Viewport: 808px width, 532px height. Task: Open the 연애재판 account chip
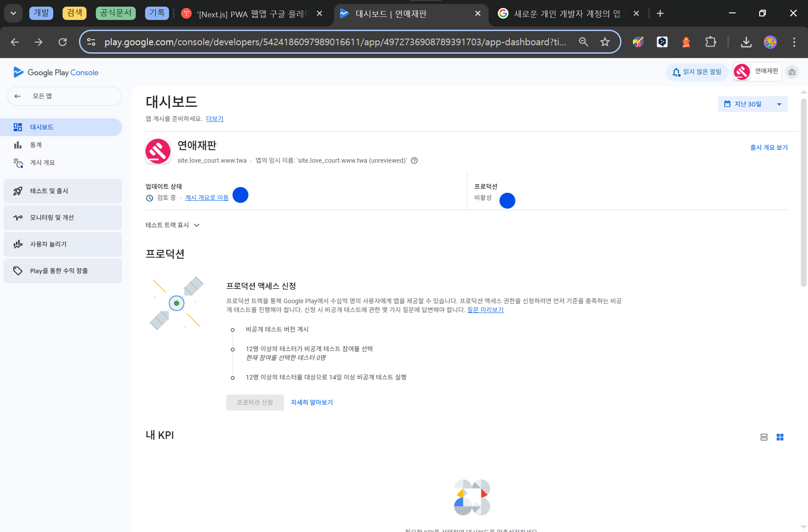(x=757, y=71)
